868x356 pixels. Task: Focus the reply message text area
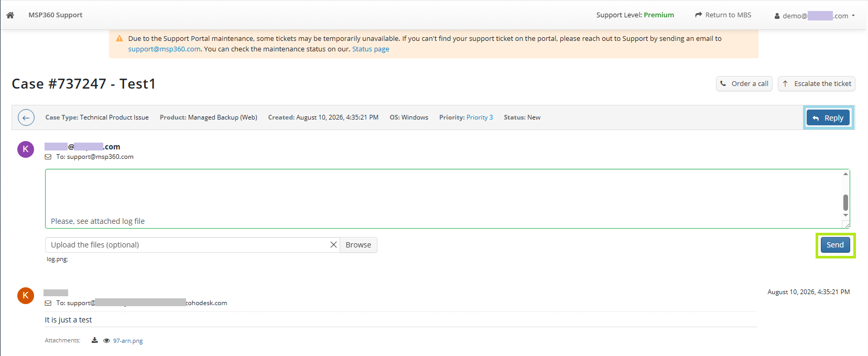[443, 199]
